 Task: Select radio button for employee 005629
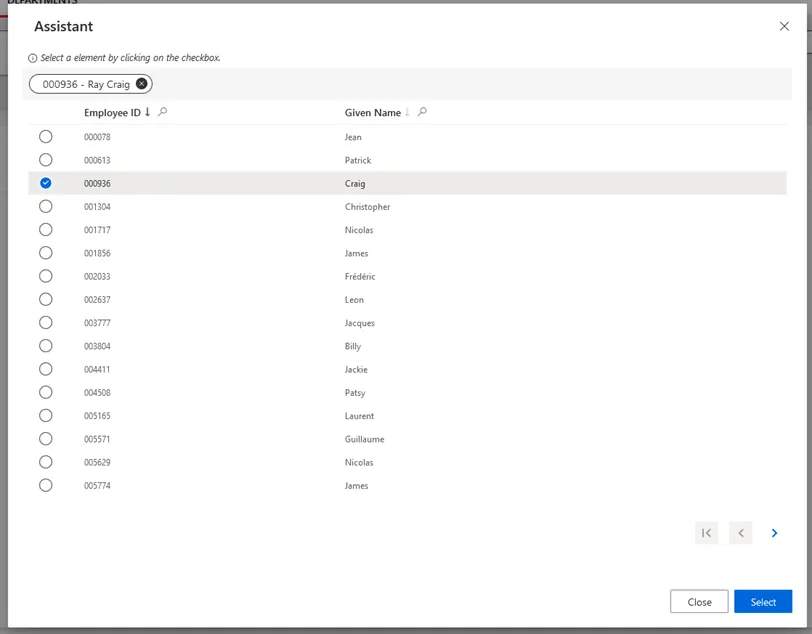[x=46, y=462]
